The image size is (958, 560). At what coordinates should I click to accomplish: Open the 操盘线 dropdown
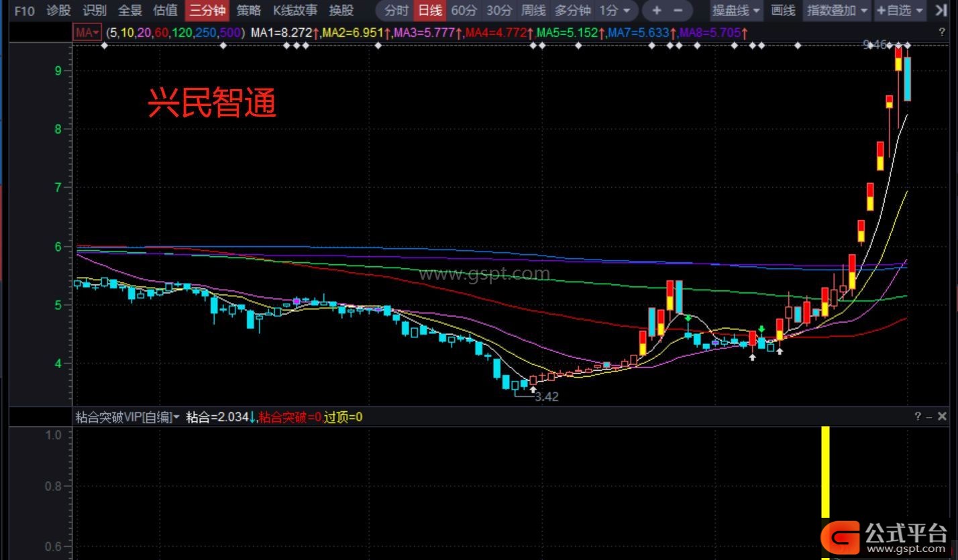[x=736, y=10]
